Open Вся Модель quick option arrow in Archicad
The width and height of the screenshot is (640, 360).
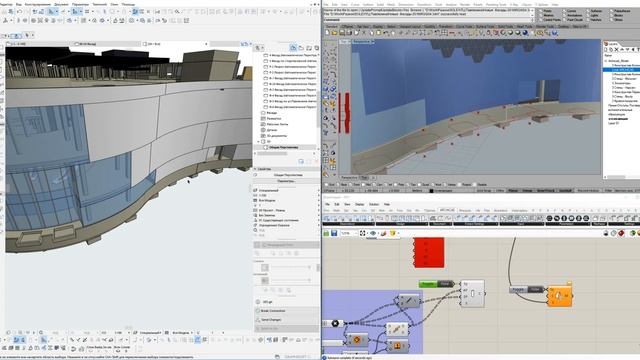[x=319, y=200]
